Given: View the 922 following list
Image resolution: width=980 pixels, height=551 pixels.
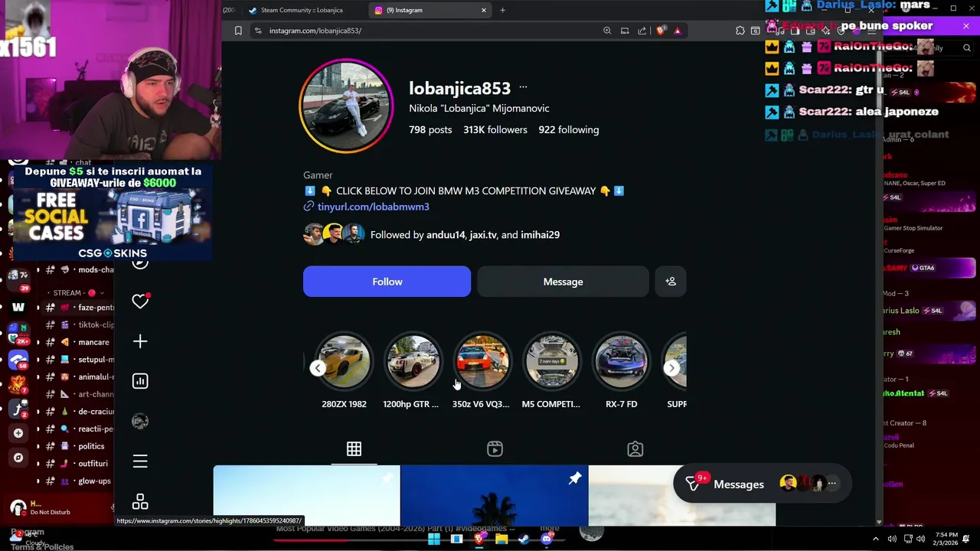Looking at the screenshot, I should tap(568, 129).
